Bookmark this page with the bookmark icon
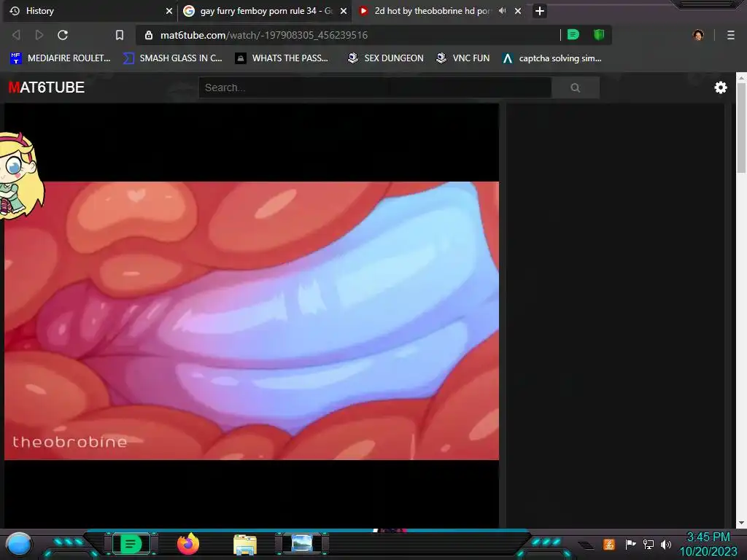Screen dimensions: 747x560 pyautogui.click(x=120, y=35)
